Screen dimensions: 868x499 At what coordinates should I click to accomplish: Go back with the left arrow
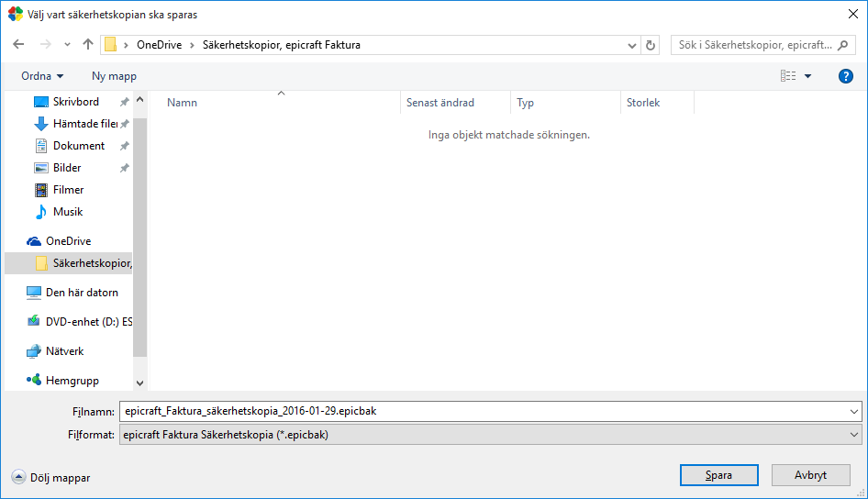18,44
